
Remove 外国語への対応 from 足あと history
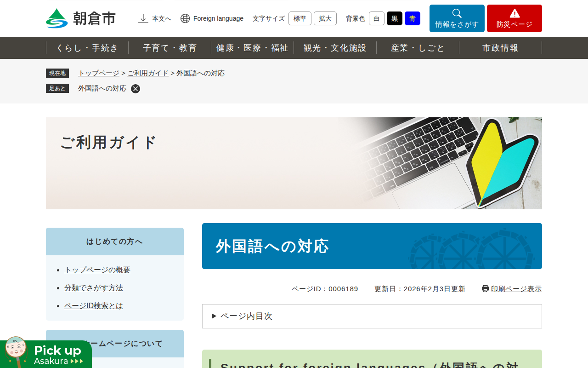pos(136,89)
